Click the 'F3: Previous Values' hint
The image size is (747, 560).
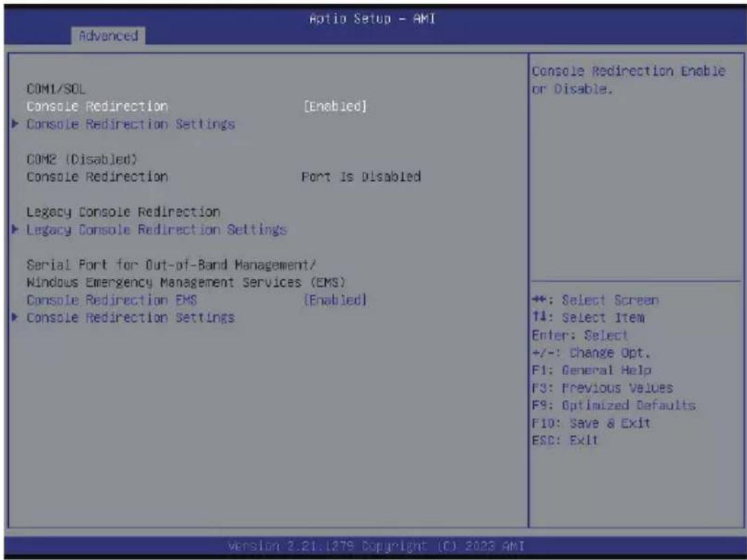(603, 388)
